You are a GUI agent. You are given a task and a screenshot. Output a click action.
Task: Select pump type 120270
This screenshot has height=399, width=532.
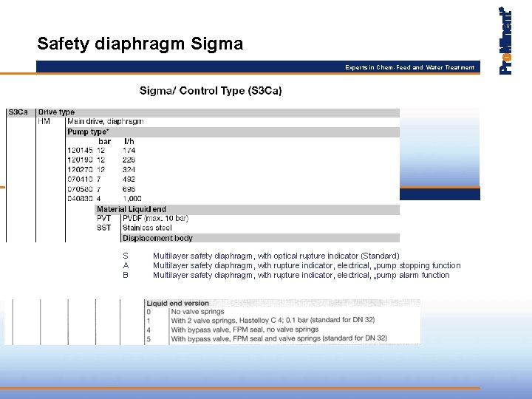tap(80, 170)
